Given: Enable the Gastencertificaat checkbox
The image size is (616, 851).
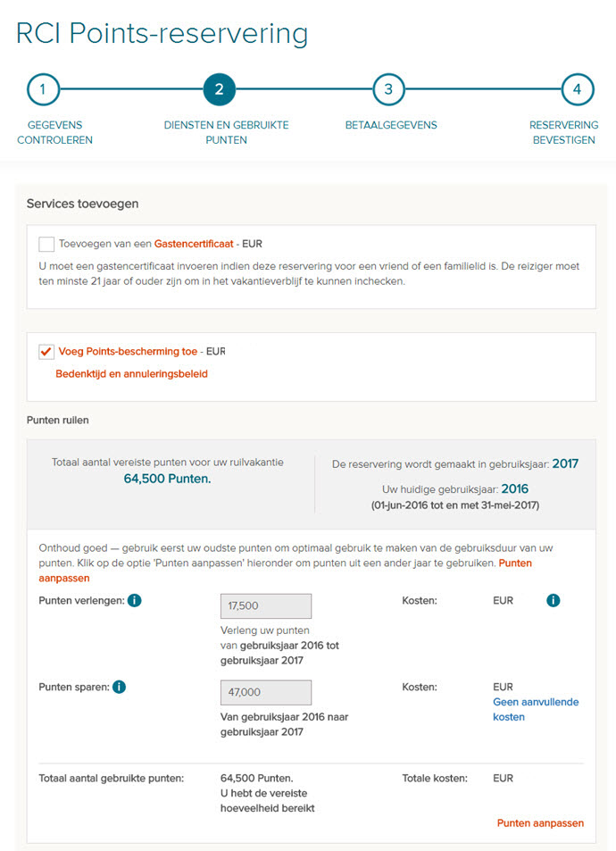Looking at the screenshot, I should point(46,244).
